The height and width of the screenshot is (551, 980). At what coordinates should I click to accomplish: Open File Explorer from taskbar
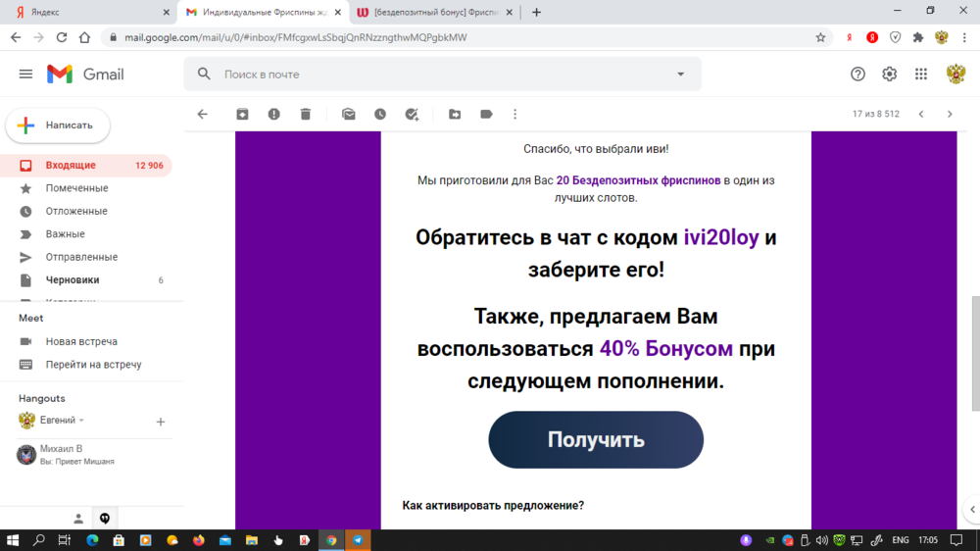pyautogui.click(x=252, y=540)
